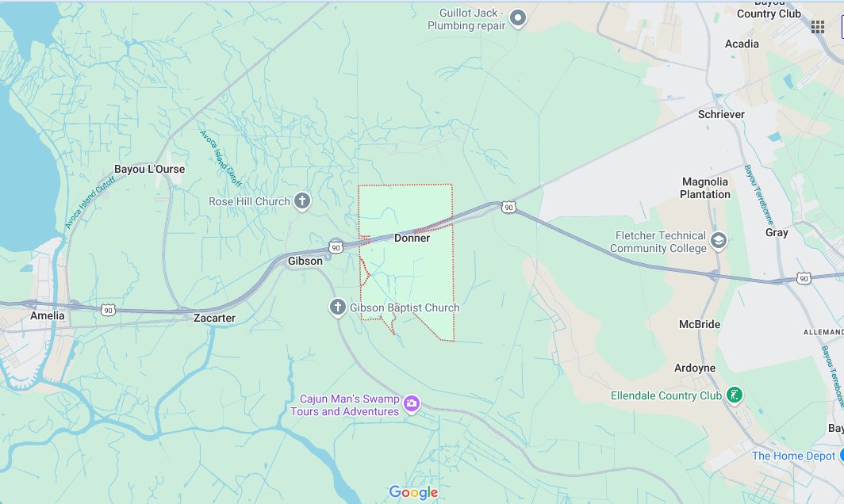844x504 pixels.
Task: Select the US 90 shield near Gibson
Action: click(336, 247)
